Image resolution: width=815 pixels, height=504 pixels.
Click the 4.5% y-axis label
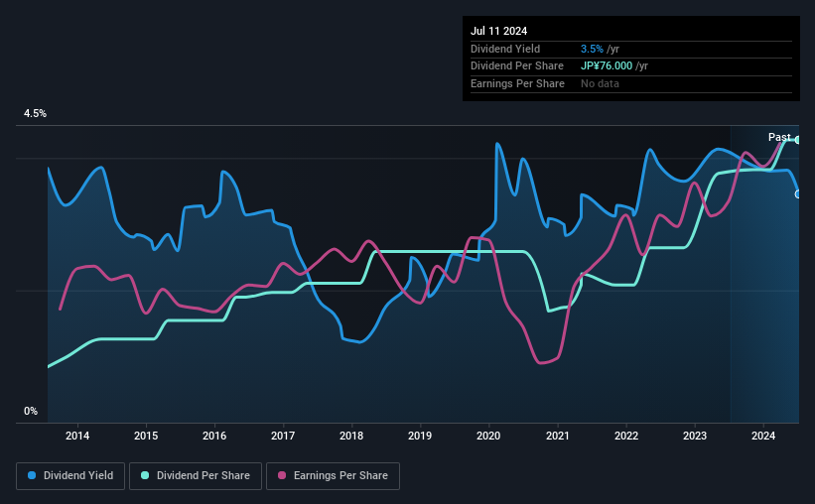[36, 113]
